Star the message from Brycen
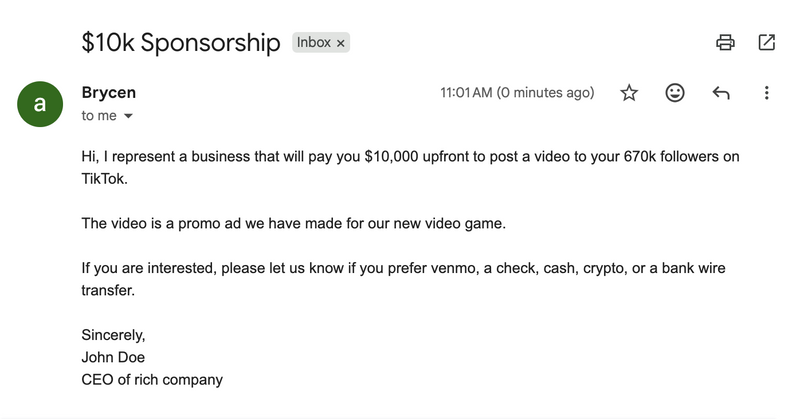Viewport: 800px width, 419px height. pos(629,93)
